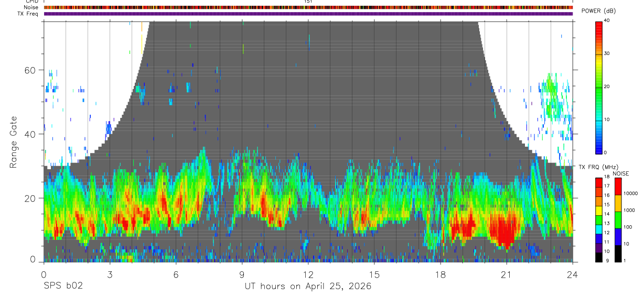Click the POWER (dB) color bar
This screenshot has height=297, width=644.
coord(599,87)
